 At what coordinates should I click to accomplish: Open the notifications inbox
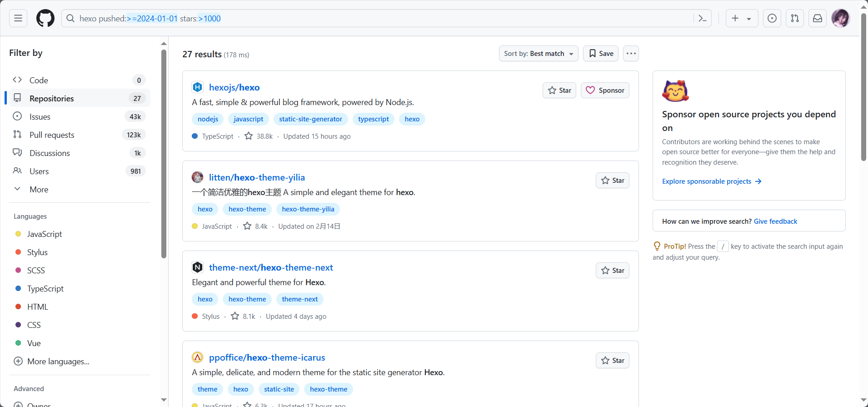817,18
